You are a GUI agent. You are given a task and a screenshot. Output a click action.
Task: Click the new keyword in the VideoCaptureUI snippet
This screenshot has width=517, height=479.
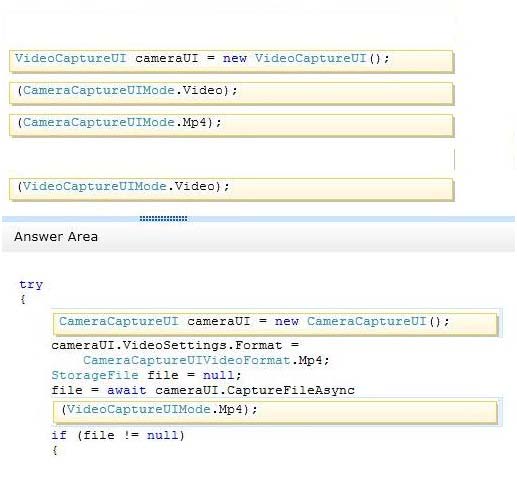click(x=235, y=58)
